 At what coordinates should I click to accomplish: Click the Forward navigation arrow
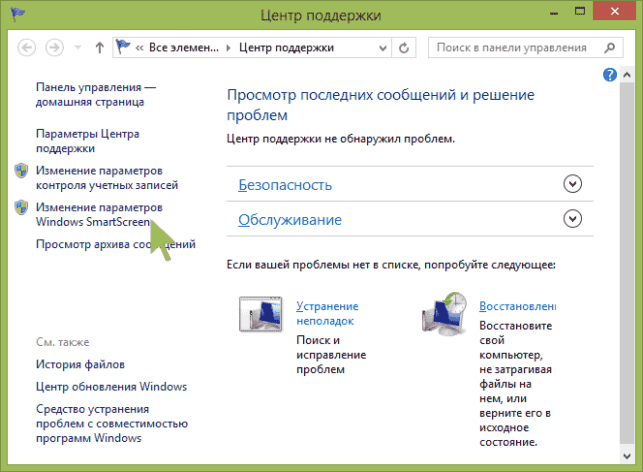point(54,48)
